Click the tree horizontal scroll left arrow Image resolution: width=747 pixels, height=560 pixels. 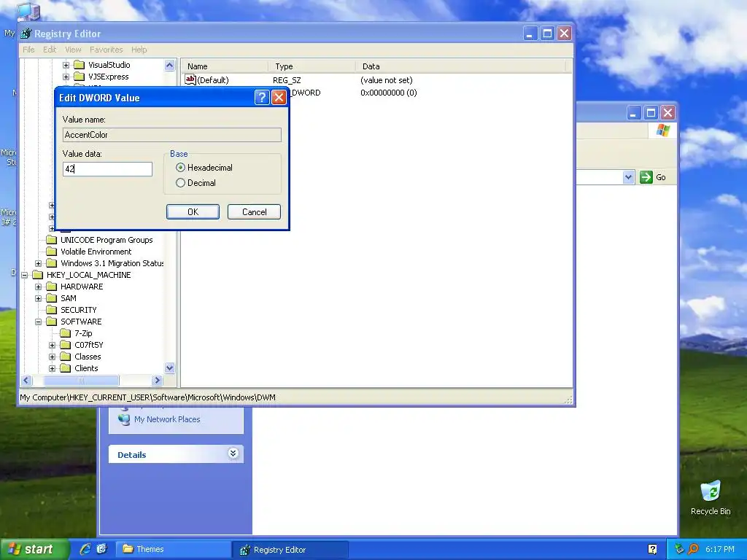[26, 381]
